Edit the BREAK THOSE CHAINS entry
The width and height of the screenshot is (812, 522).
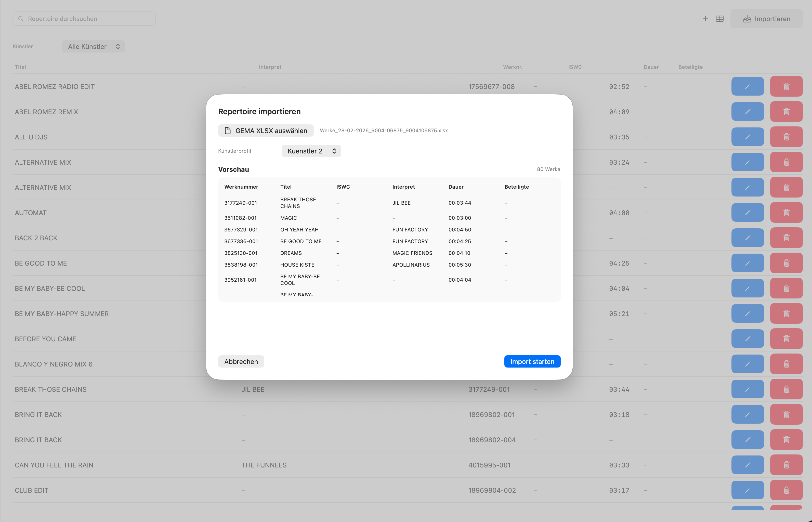pyautogui.click(x=748, y=389)
